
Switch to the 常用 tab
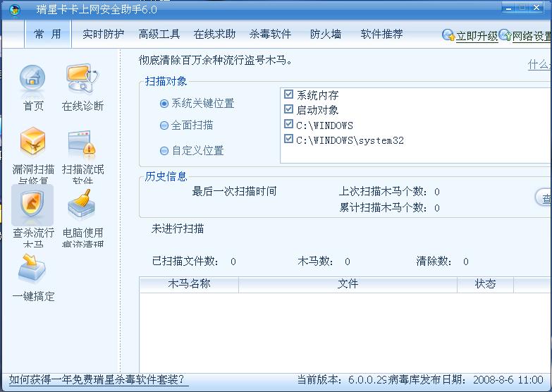point(48,34)
